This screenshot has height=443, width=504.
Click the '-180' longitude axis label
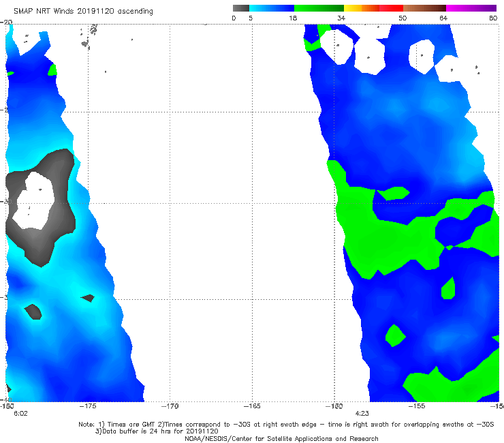[x=7, y=406]
